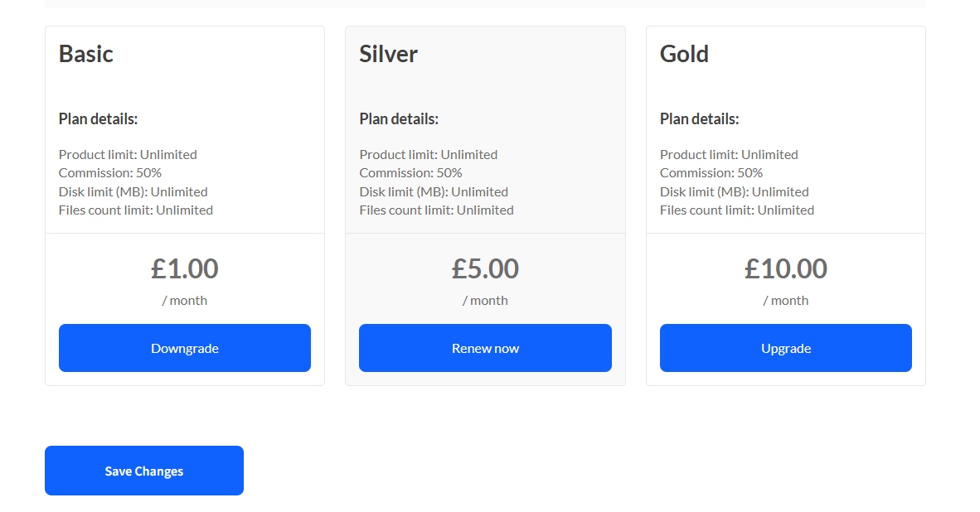This screenshot has height=512, width=980.
Task: Select the Basic plan heading
Action: [85, 55]
